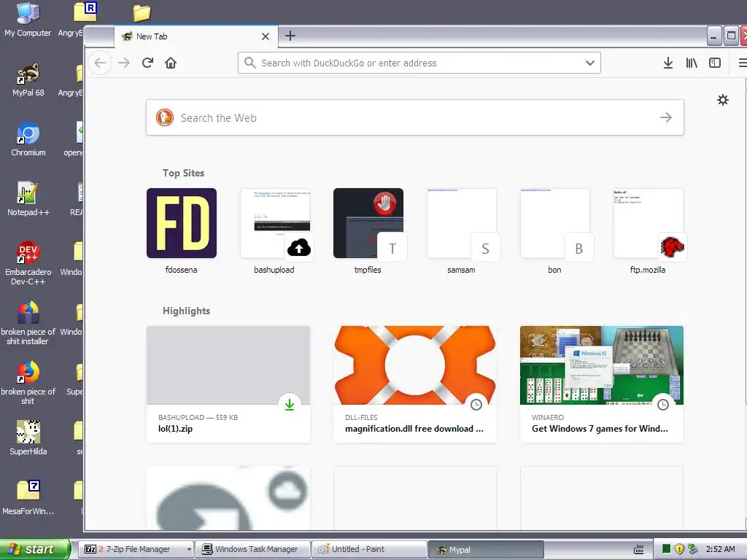The image size is (747, 560).
Task: Open My Computer desktop icon
Action: coord(28,20)
